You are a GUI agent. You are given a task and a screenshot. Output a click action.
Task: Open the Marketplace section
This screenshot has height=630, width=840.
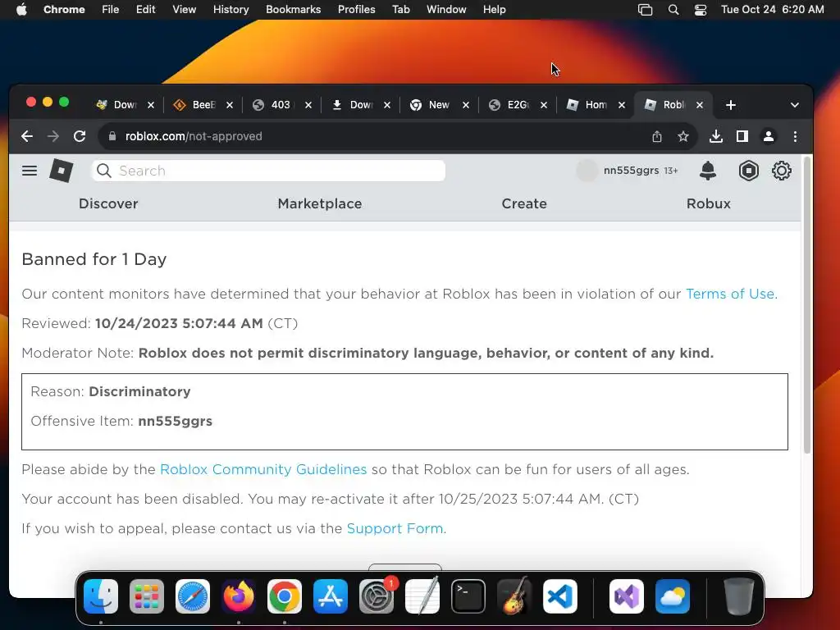320,203
